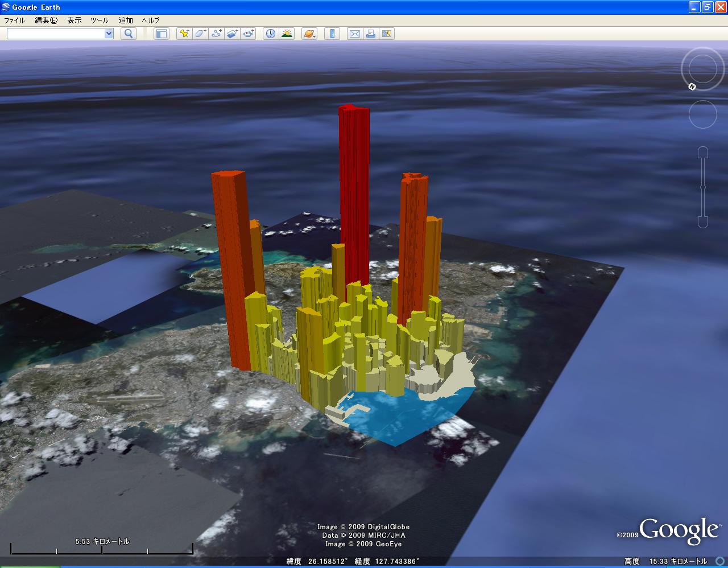
Task: Toggle the sidebar panel button
Action: pyautogui.click(x=162, y=34)
